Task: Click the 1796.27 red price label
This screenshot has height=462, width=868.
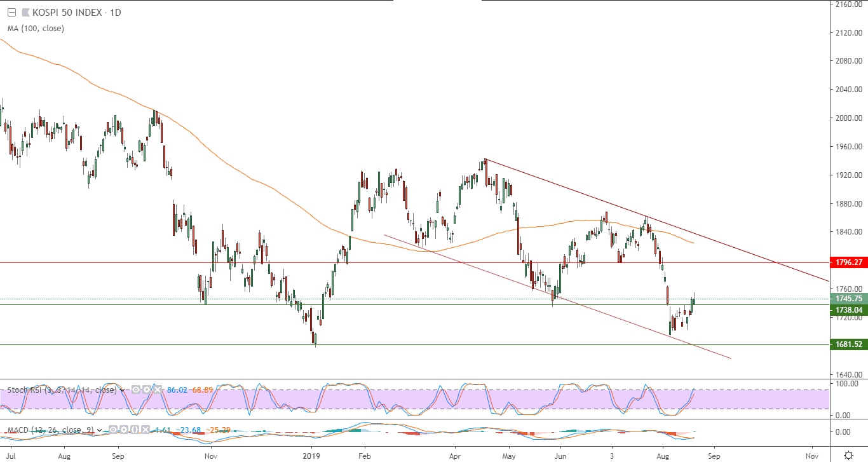Action: (848, 262)
